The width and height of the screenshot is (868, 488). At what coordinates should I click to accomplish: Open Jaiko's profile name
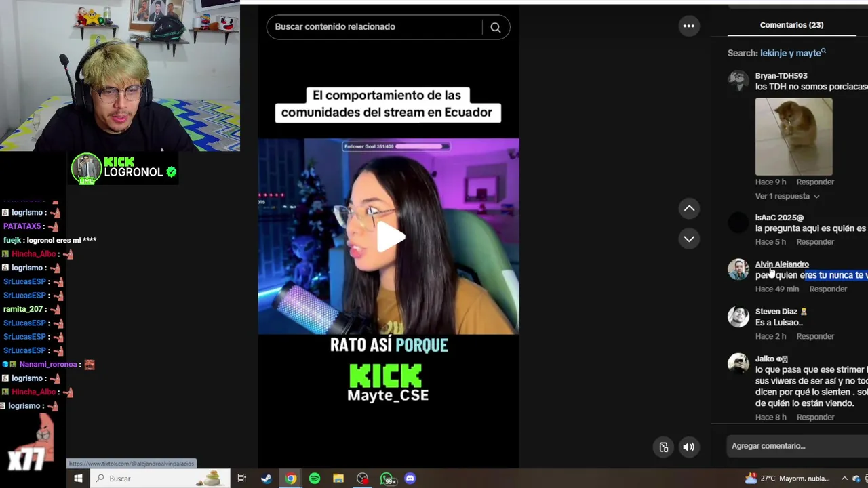(x=771, y=359)
